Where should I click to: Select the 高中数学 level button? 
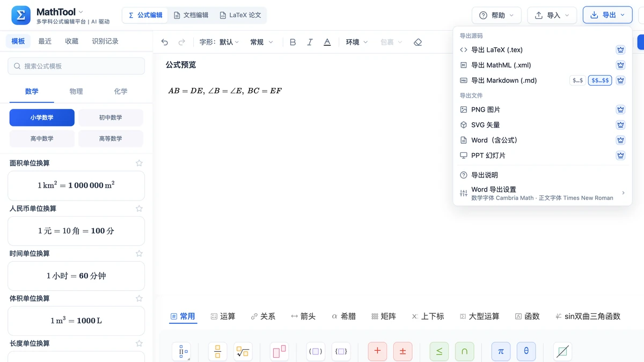42,139
